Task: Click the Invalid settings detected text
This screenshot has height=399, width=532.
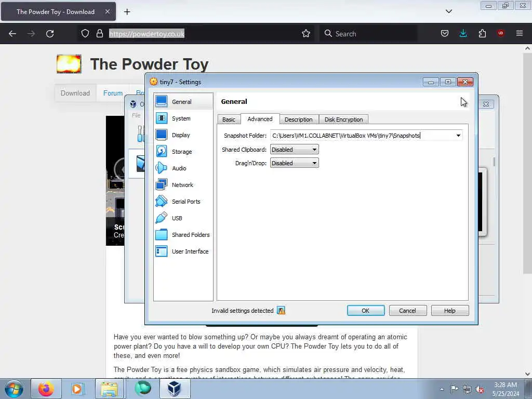Action: [x=243, y=311]
